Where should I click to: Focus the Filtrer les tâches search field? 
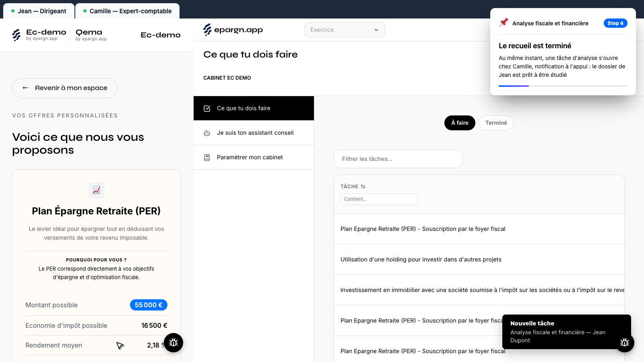tap(398, 159)
